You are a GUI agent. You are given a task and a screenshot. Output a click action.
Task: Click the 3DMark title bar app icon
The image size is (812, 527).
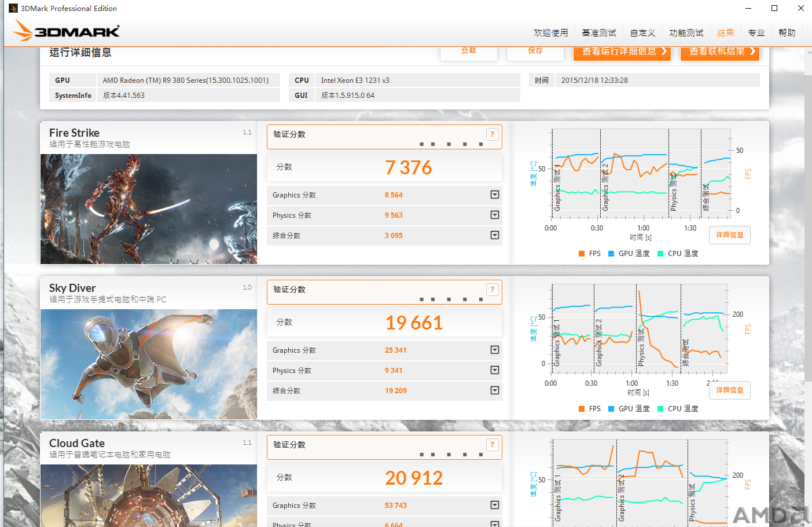click(13, 8)
